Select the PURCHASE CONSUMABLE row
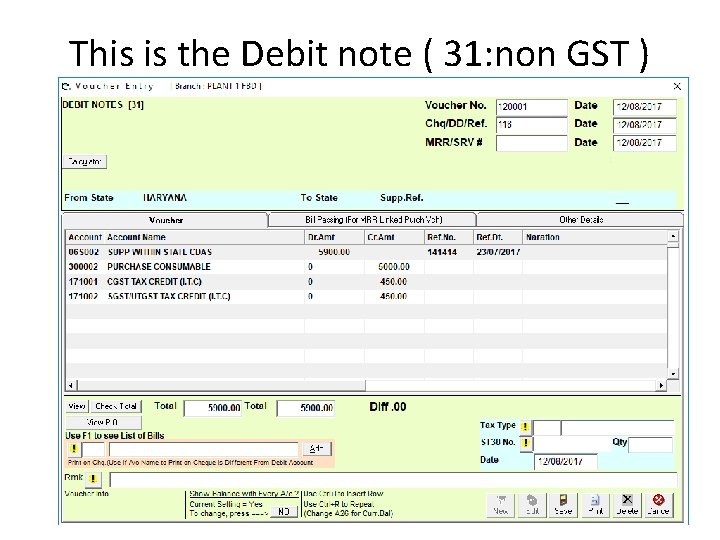The width and height of the screenshot is (720, 540). [366, 267]
